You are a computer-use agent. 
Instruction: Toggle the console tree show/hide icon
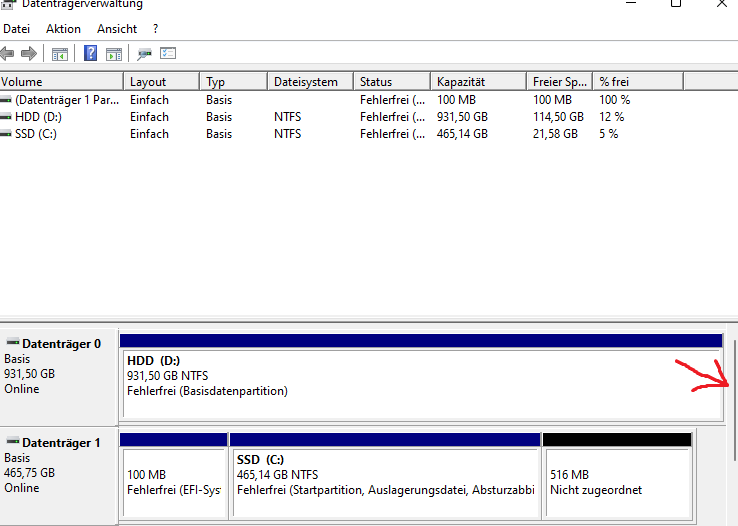click(x=60, y=54)
